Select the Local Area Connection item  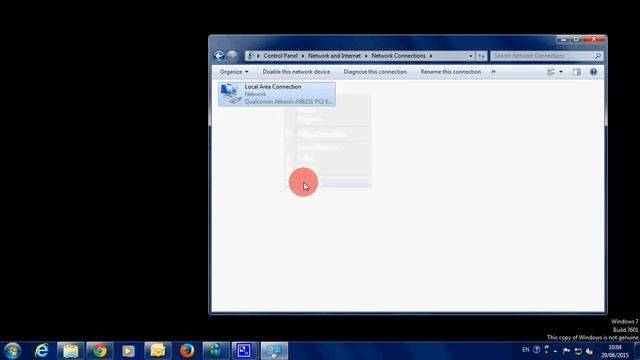point(277,94)
